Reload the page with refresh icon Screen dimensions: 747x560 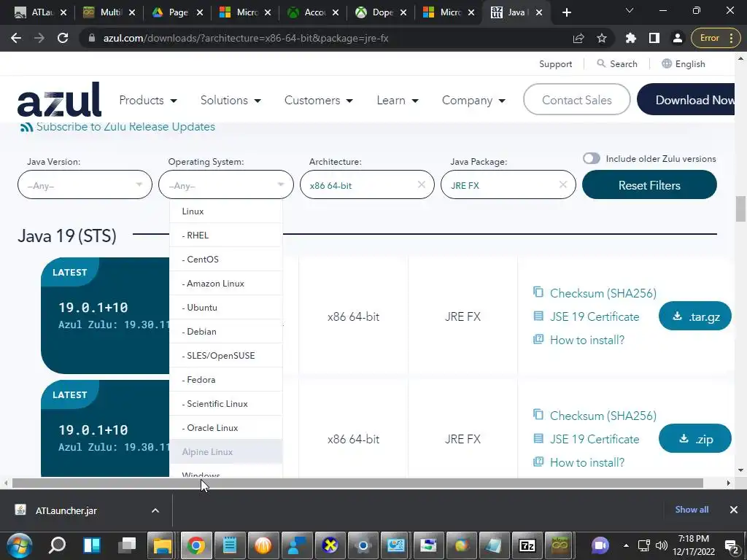coord(63,38)
